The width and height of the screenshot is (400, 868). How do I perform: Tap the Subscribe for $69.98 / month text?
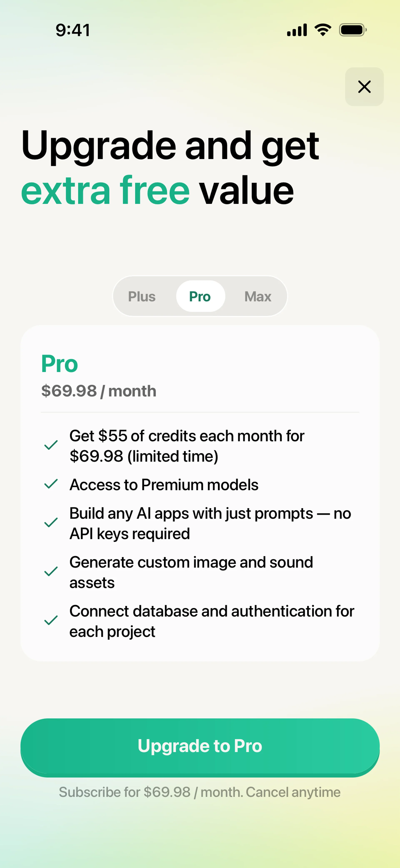click(x=200, y=792)
